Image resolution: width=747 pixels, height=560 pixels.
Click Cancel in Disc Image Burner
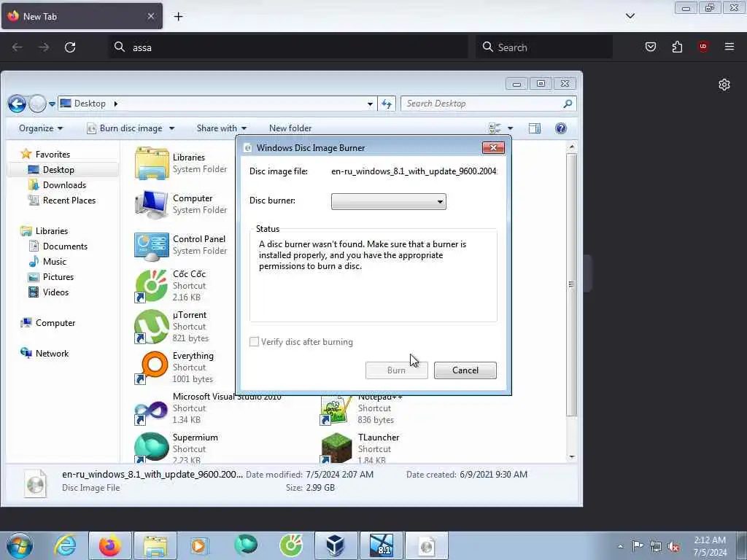tap(465, 370)
